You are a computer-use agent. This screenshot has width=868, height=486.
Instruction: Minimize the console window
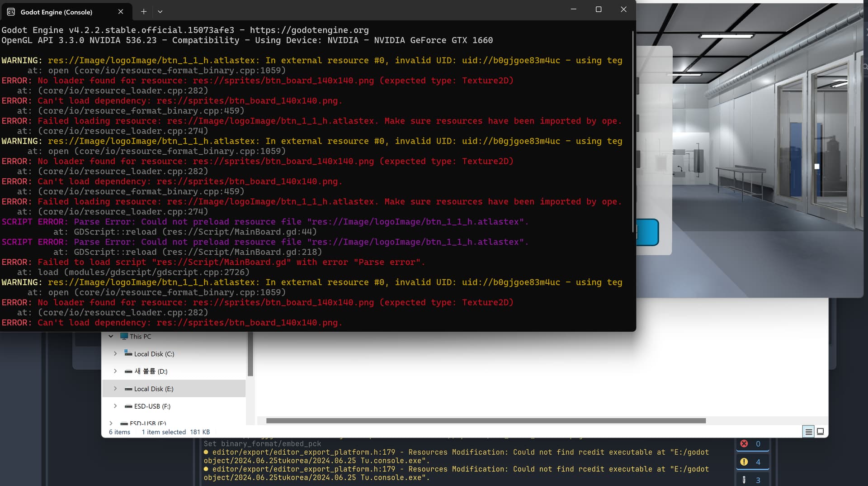(x=573, y=10)
